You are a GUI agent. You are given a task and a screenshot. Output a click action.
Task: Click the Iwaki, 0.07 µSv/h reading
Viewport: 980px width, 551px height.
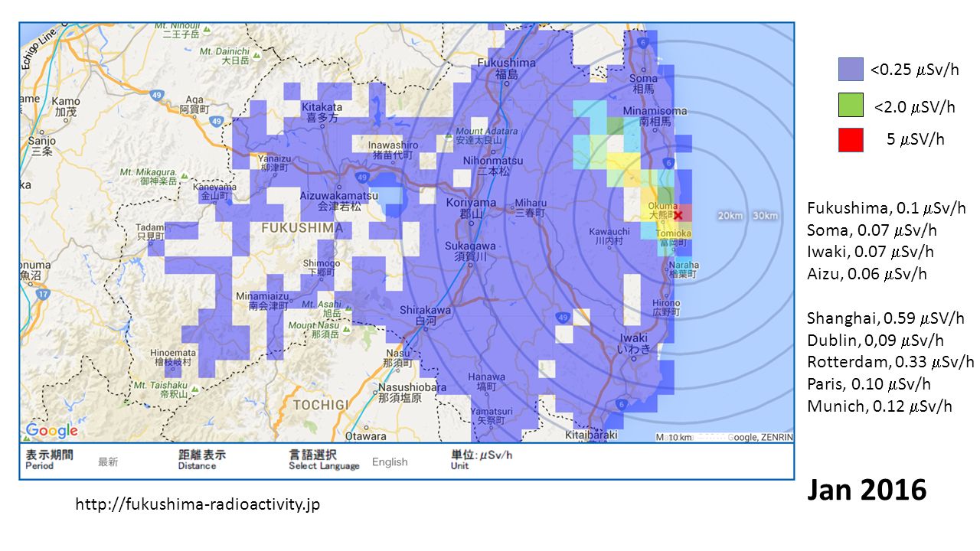point(871,252)
